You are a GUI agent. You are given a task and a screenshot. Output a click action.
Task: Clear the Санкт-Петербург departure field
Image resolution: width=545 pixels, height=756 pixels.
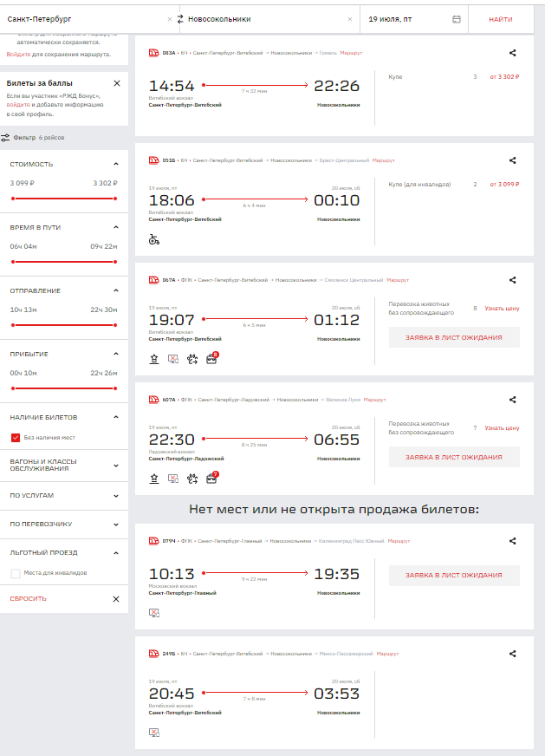(x=169, y=19)
